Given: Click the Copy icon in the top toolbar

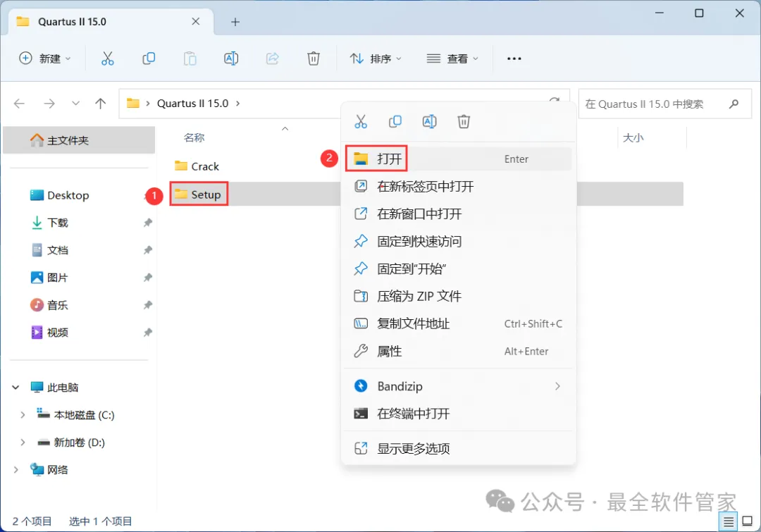Looking at the screenshot, I should coord(149,58).
